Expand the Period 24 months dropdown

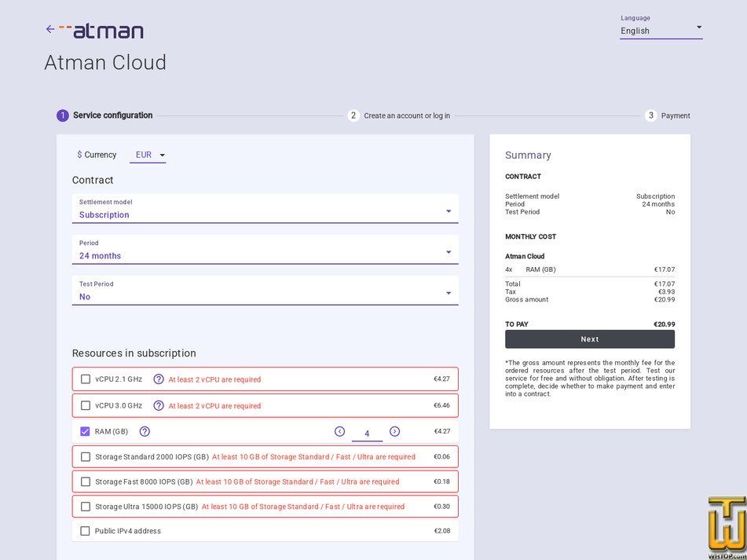point(265,250)
